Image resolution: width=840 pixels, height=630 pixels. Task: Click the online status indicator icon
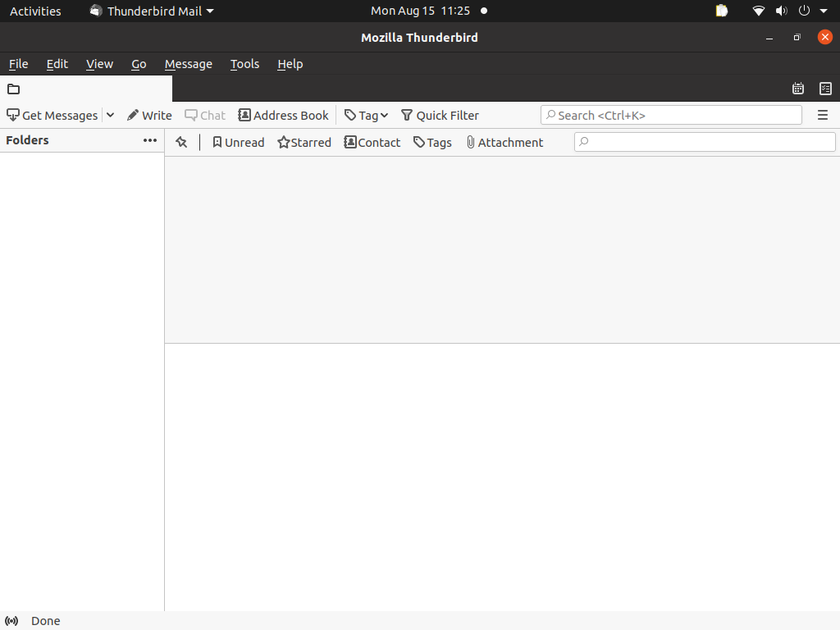[x=11, y=621]
